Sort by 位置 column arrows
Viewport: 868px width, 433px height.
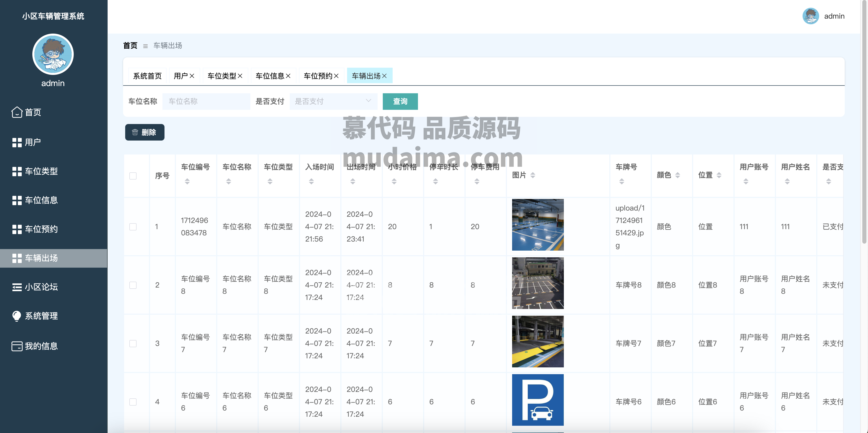[719, 175]
